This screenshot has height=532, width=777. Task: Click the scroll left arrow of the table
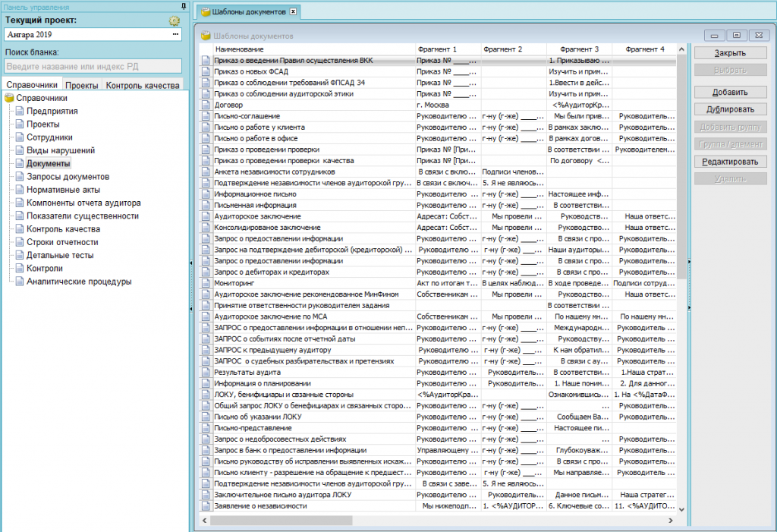pyautogui.click(x=205, y=521)
